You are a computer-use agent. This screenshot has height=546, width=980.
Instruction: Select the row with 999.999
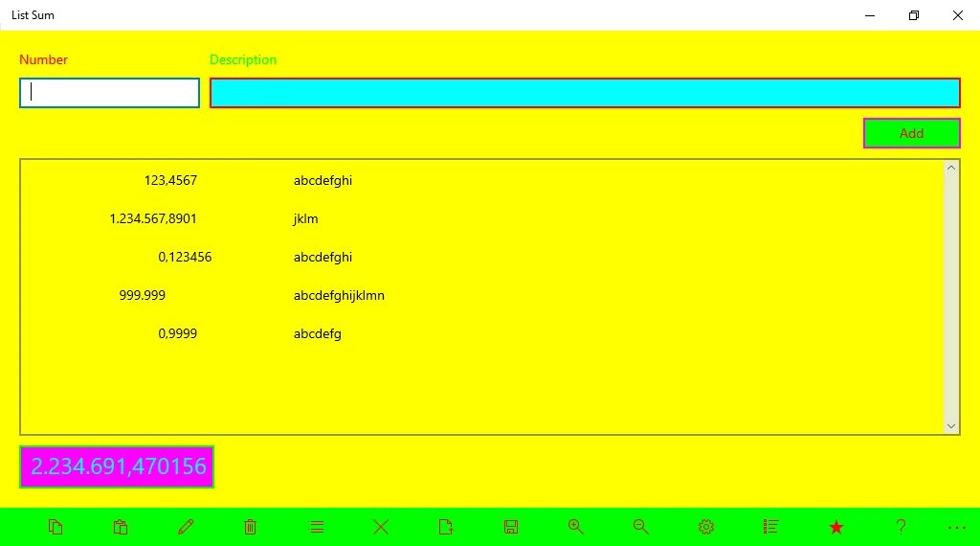(x=482, y=295)
